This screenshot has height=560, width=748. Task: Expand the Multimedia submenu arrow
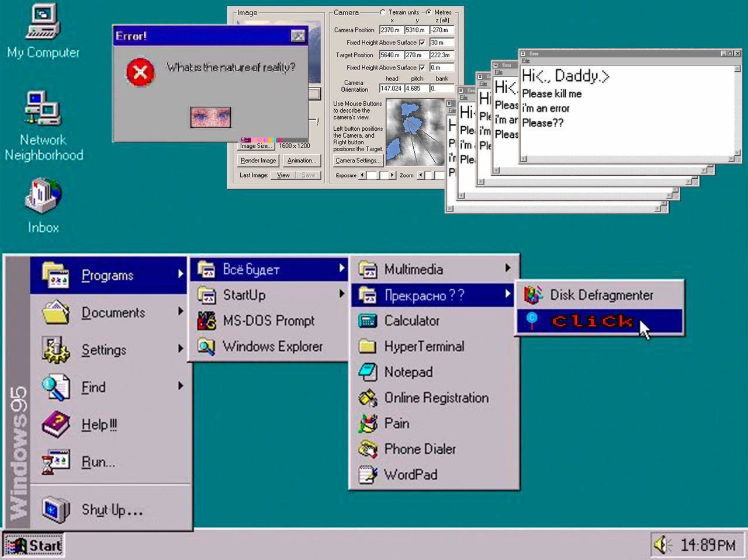point(508,268)
